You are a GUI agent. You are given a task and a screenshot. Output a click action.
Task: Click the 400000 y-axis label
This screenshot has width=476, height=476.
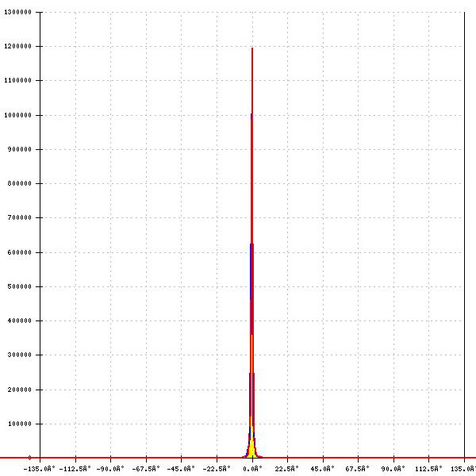pyautogui.click(x=20, y=321)
